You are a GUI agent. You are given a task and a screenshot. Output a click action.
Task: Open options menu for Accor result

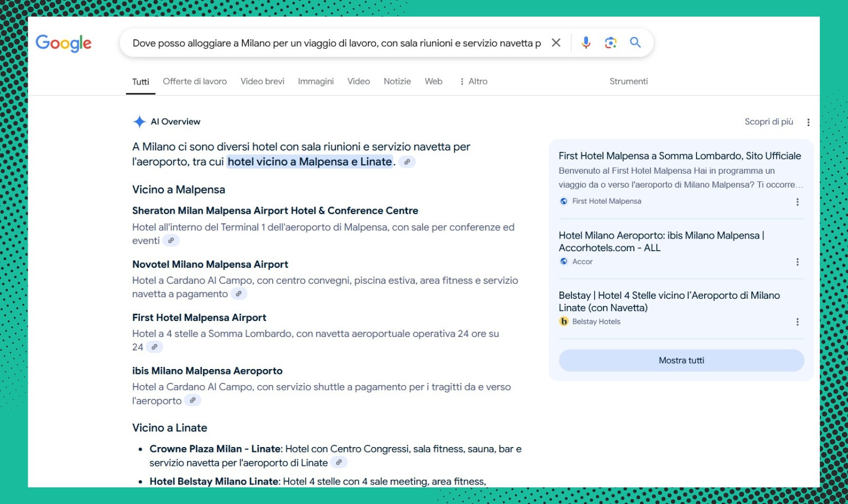point(797,262)
